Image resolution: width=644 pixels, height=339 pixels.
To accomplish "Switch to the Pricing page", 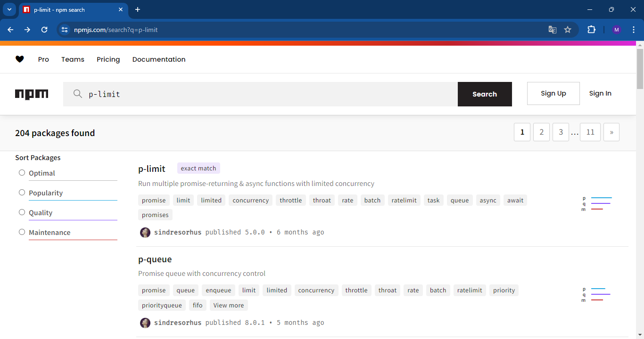I will (x=108, y=59).
